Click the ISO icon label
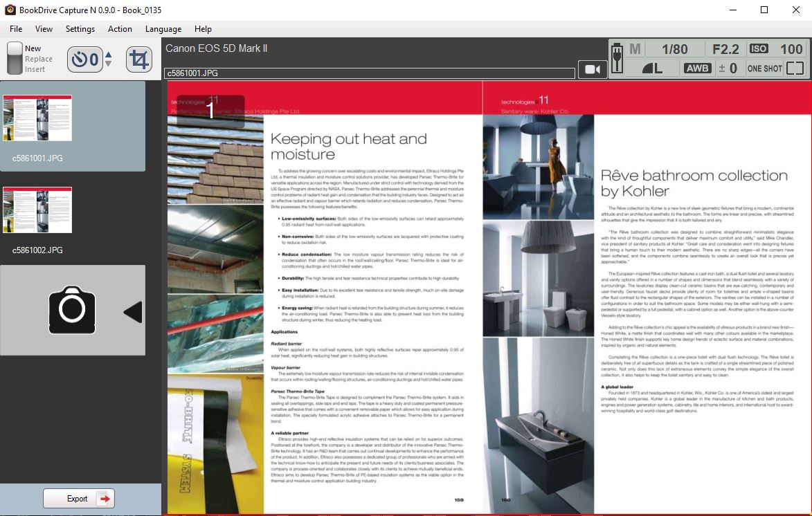Screen dimensions: 812x516 click(759, 48)
